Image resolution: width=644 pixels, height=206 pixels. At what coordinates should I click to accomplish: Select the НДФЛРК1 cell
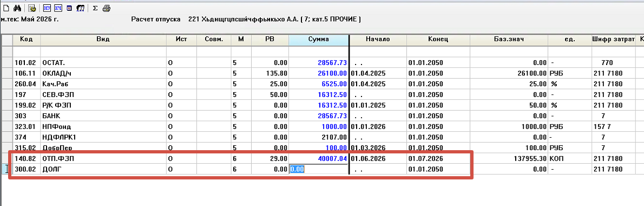(103, 137)
